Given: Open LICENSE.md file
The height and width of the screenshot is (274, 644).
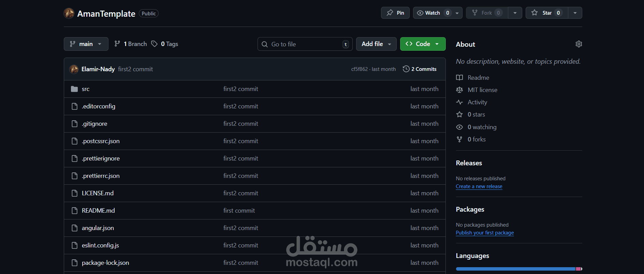Looking at the screenshot, I should 98,193.
